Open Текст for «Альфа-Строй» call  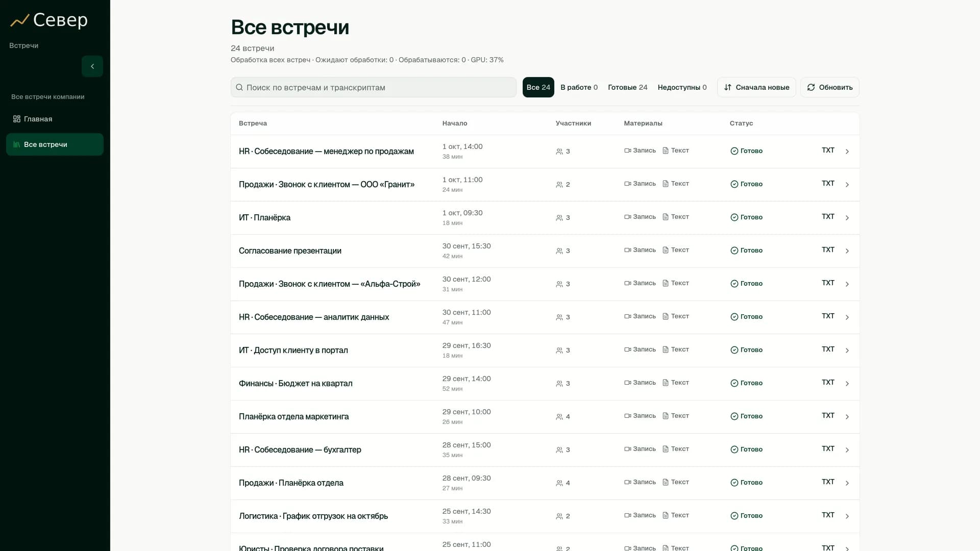click(x=676, y=283)
